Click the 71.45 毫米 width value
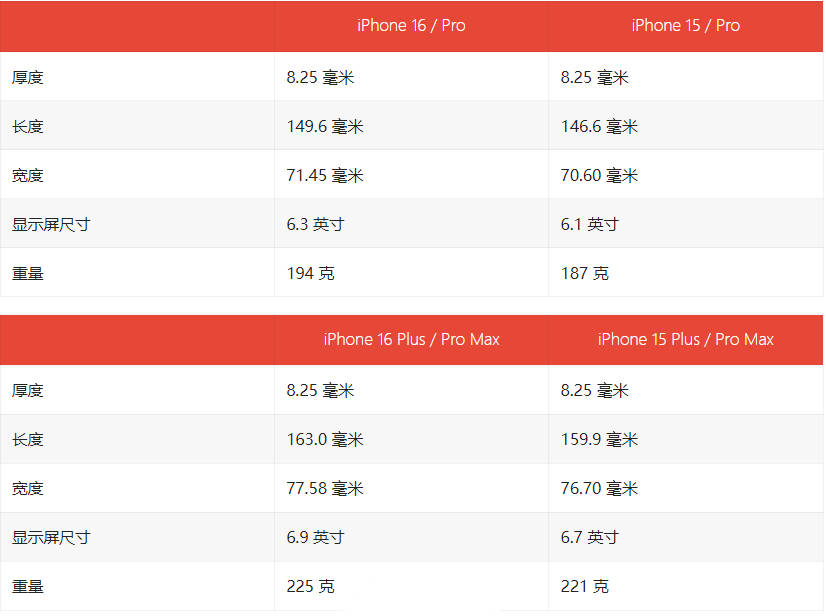This screenshot has height=616, width=826. [x=324, y=176]
